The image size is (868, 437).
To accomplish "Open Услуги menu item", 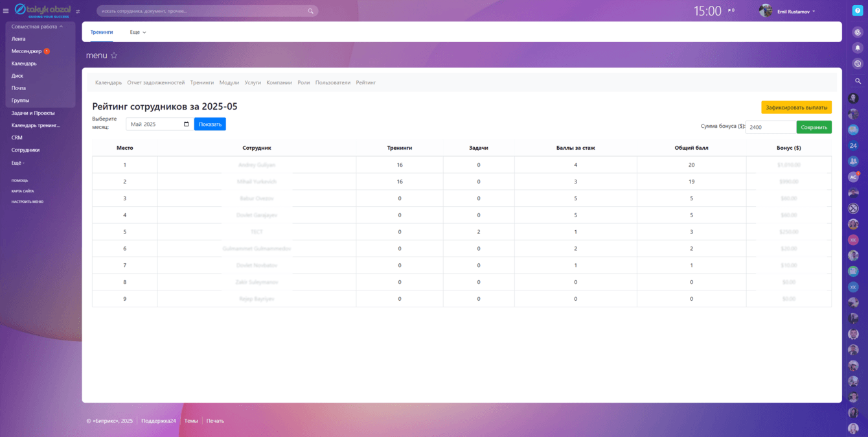I will coord(253,83).
